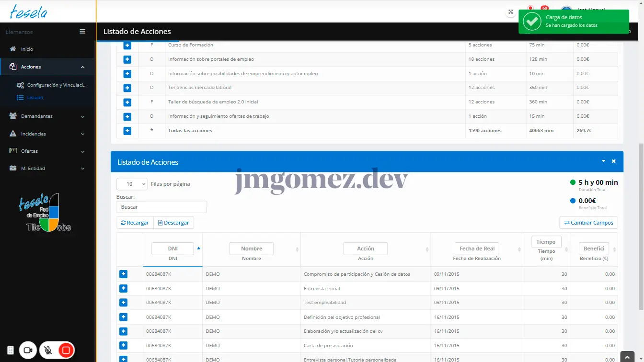Click the camera icon in recording toolbar
The image size is (644, 362).
pos(28,351)
